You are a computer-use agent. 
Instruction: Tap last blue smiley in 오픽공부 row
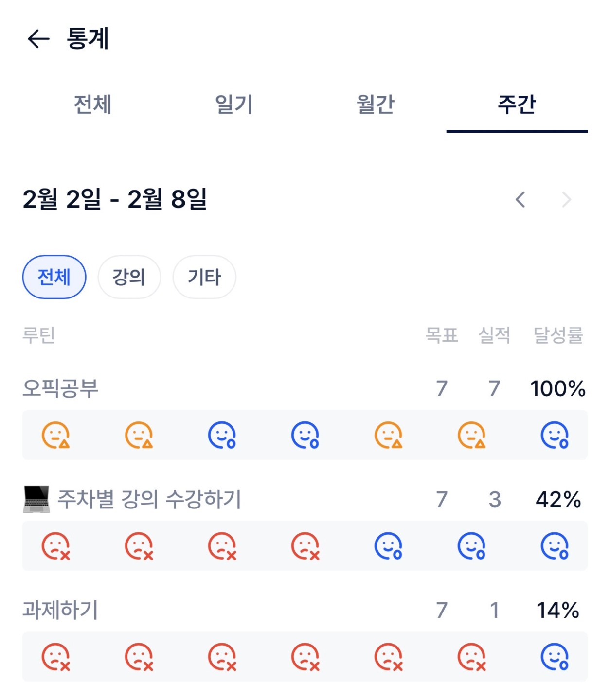pos(555,435)
